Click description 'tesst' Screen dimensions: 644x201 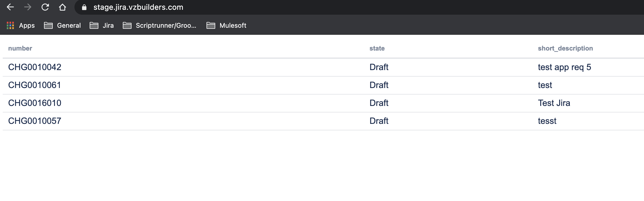pos(547,121)
